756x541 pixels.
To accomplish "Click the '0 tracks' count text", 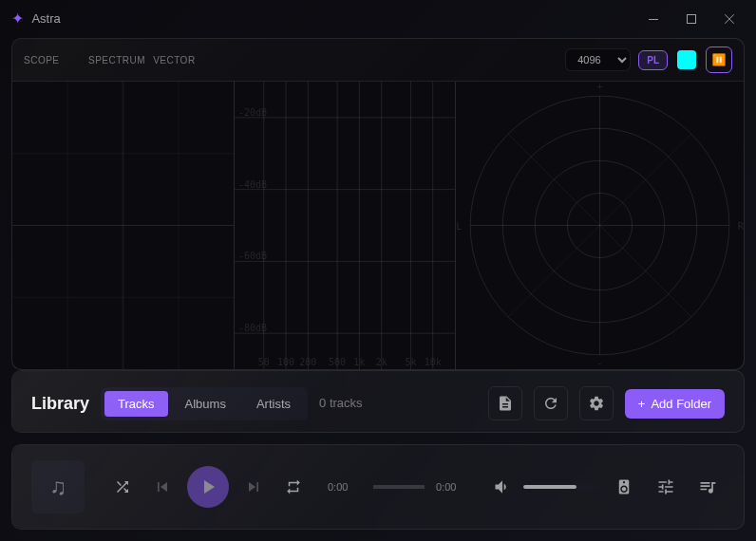I will [x=340, y=403].
